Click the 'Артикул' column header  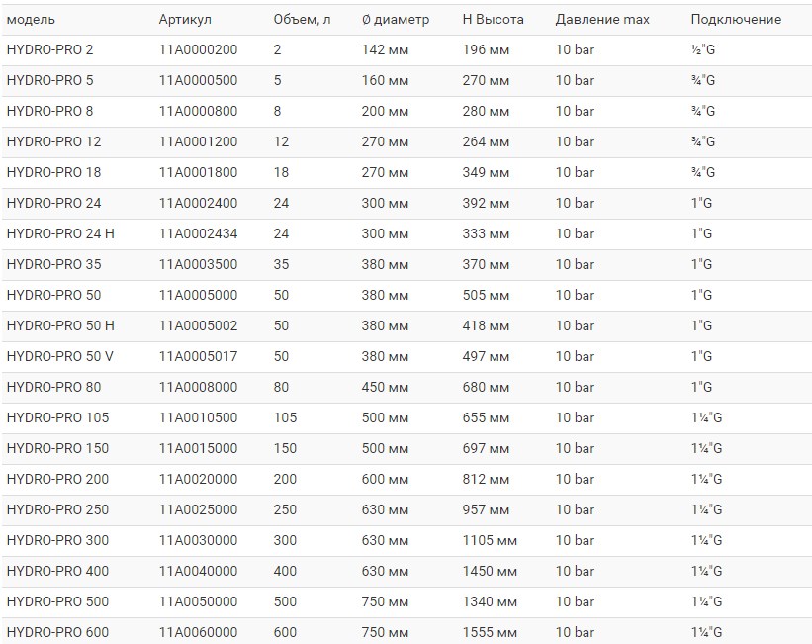pyautogui.click(x=185, y=20)
